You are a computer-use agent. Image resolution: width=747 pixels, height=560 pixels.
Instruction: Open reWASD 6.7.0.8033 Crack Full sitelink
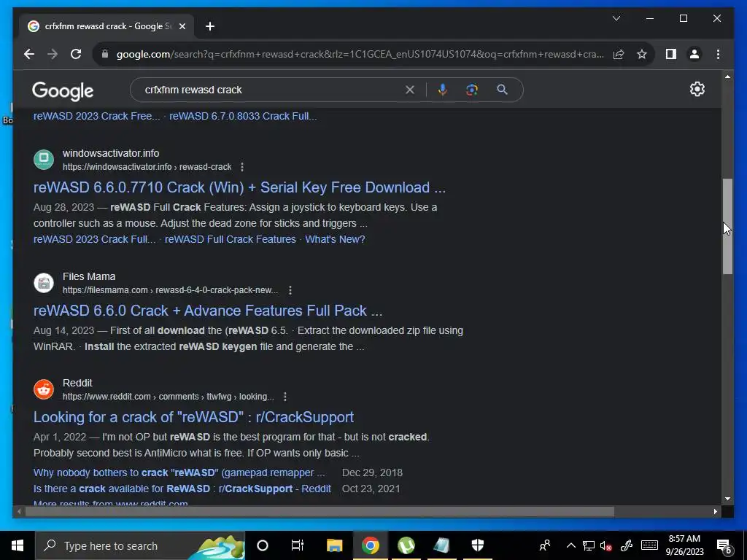point(243,116)
